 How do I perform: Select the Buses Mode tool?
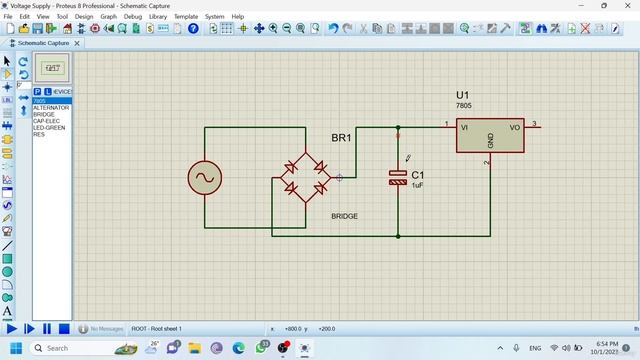pyautogui.click(x=7, y=126)
